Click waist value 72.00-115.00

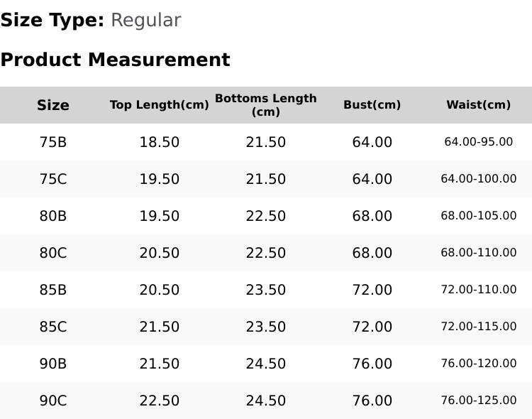(x=478, y=327)
